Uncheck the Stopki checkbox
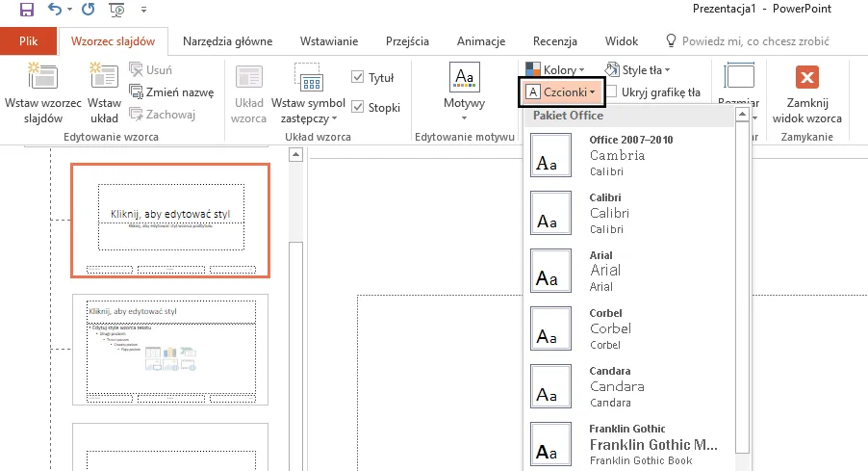868x471 pixels. click(358, 107)
